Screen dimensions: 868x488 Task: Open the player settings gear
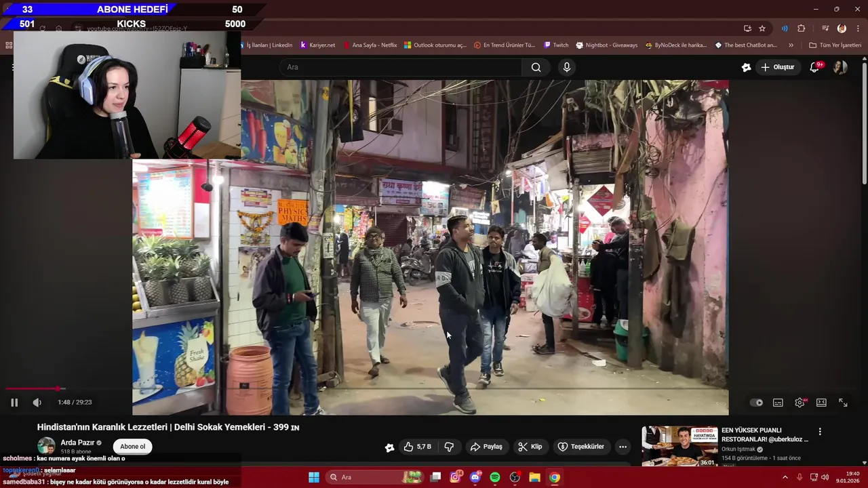click(x=800, y=403)
